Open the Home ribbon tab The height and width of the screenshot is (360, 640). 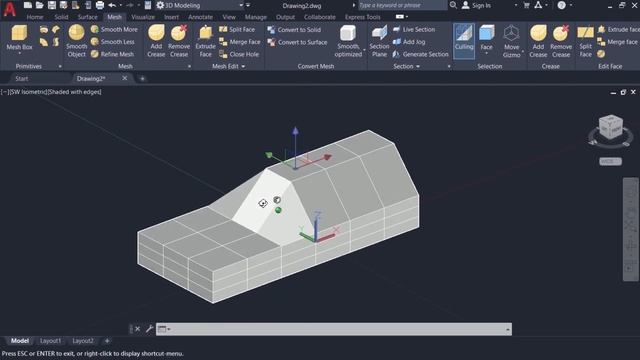click(x=35, y=17)
